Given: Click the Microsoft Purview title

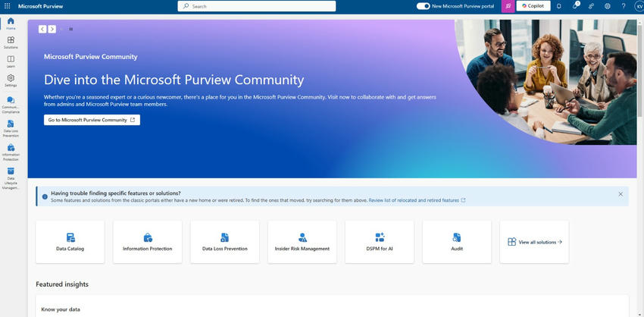Looking at the screenshot, I should tap(41, 6).
